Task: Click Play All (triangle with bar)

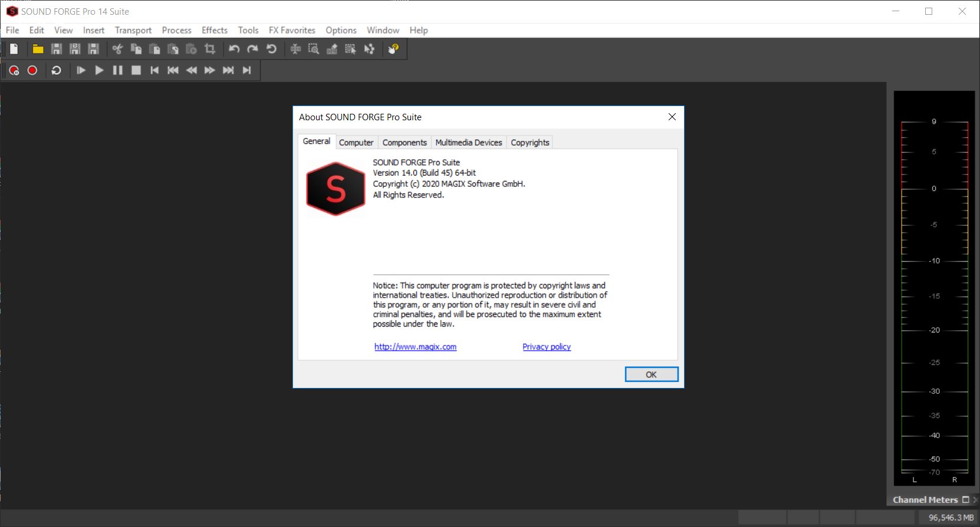Action: coord(81,70)
